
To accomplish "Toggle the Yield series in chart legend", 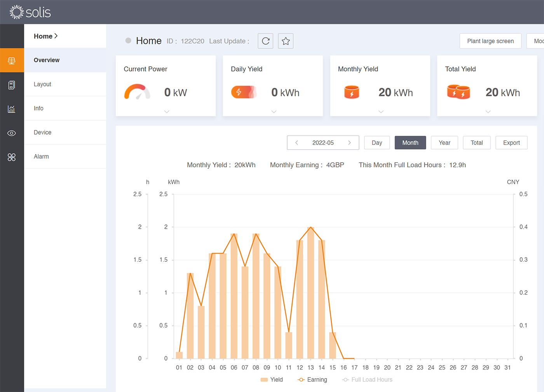I will point(272,380).
